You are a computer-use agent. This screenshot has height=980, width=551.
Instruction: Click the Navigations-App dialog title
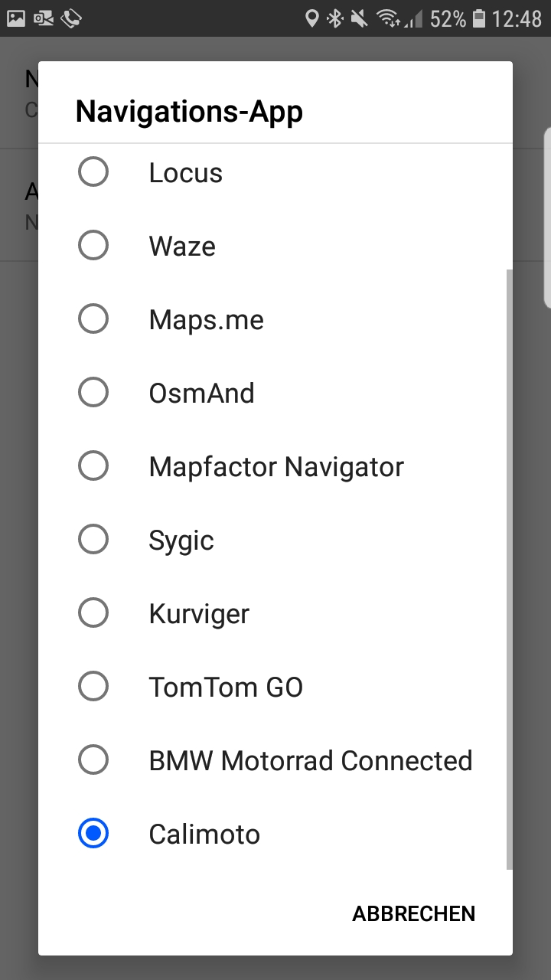coord(189,112)
